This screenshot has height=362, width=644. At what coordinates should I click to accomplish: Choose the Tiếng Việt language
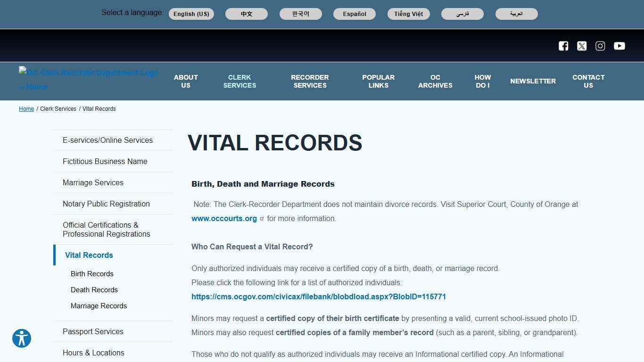408,14
